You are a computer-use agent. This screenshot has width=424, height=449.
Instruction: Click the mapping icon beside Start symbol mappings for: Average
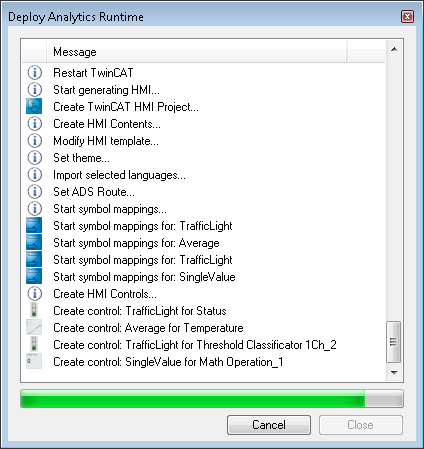coord(34,243)
